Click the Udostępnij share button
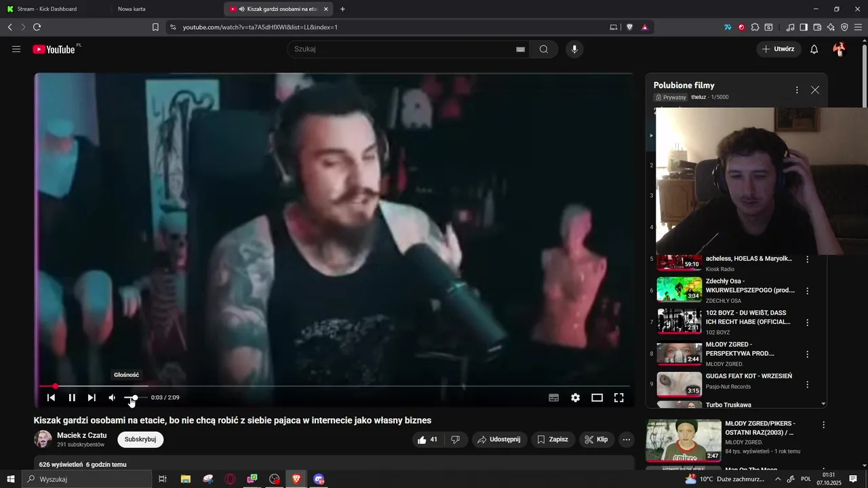 (x=499, y=439)
